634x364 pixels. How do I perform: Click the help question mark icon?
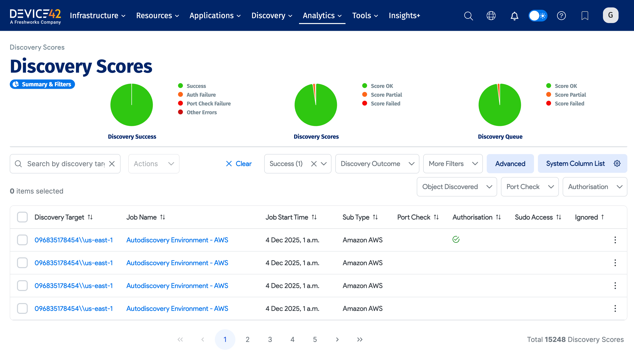(x=561, y=16)
